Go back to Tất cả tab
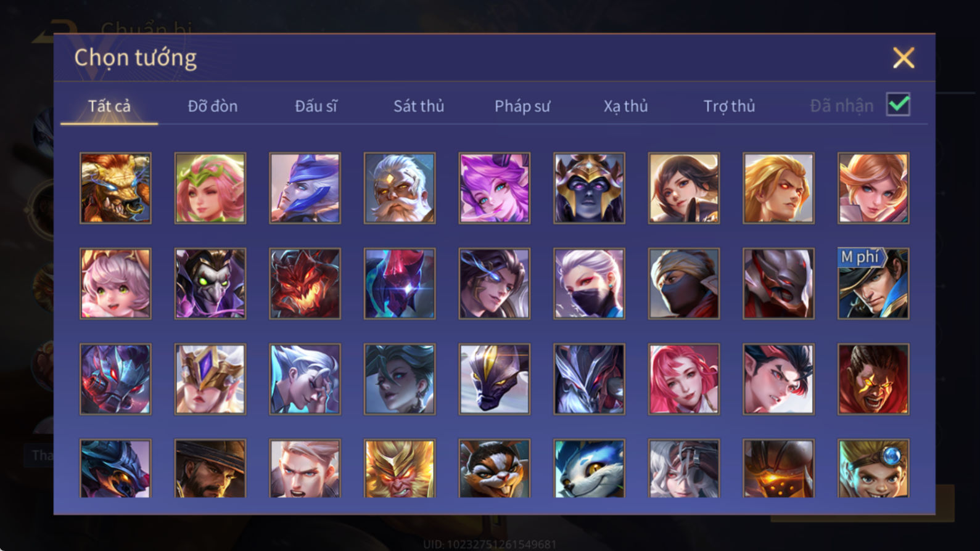 [109, 106]
